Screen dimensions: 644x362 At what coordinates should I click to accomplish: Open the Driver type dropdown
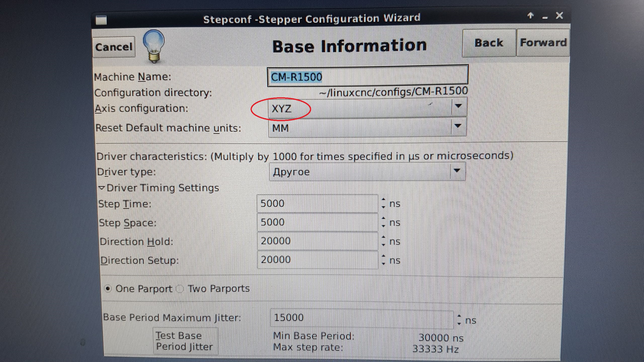tap(367, 172)
